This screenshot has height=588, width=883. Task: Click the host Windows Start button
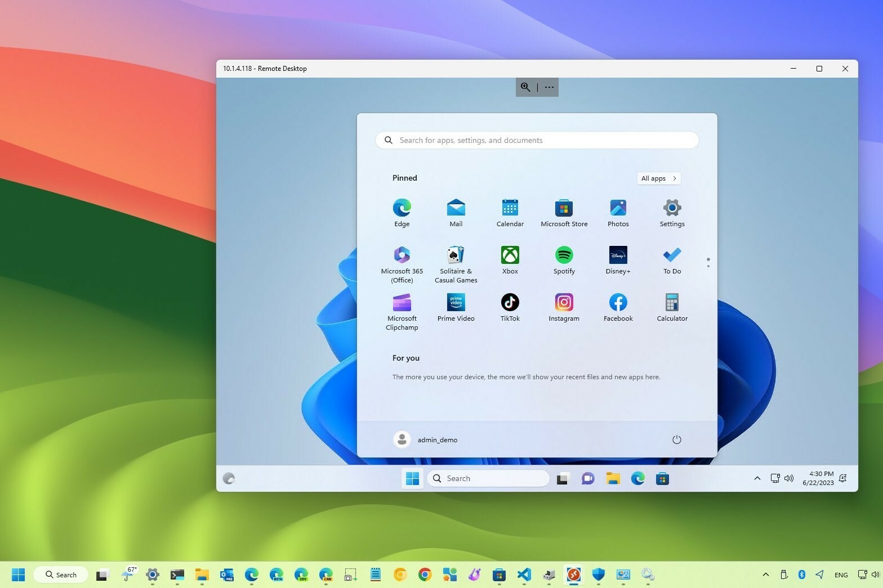pyautogui.click(x=18, y=574)
